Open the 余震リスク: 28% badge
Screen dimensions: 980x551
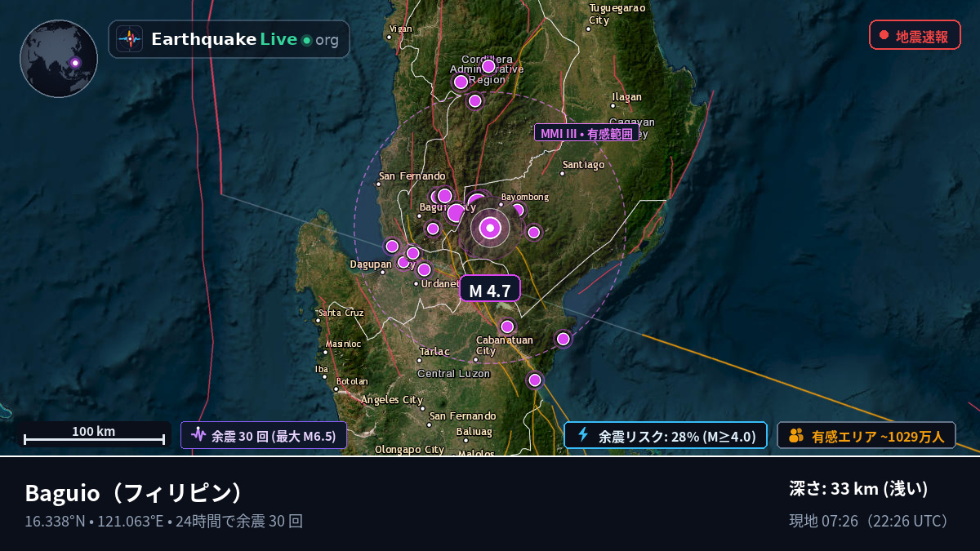(x=666, y=435)
